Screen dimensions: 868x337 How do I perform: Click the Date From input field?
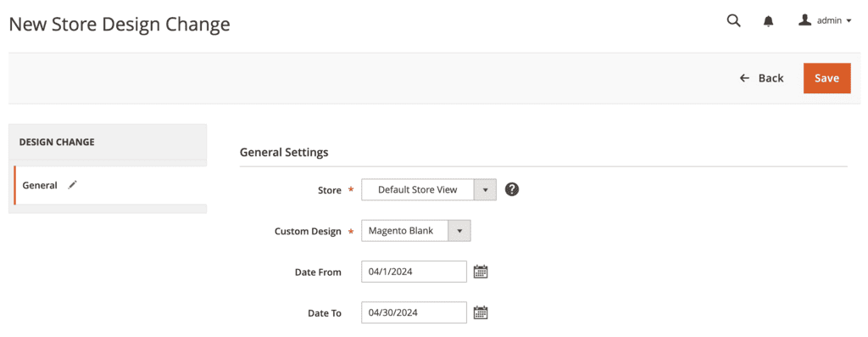point(414,272)
